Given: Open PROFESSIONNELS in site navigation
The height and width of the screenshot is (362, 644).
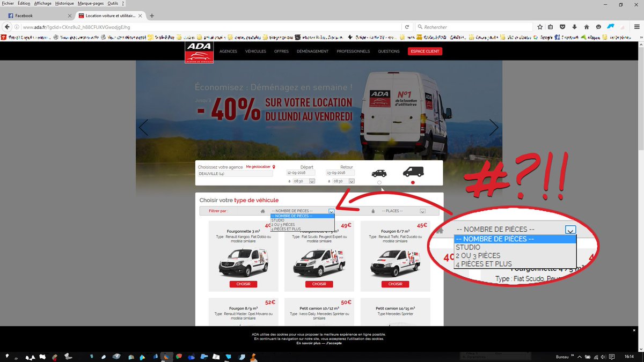Looking at the screenshot, I should click(353, 51).
